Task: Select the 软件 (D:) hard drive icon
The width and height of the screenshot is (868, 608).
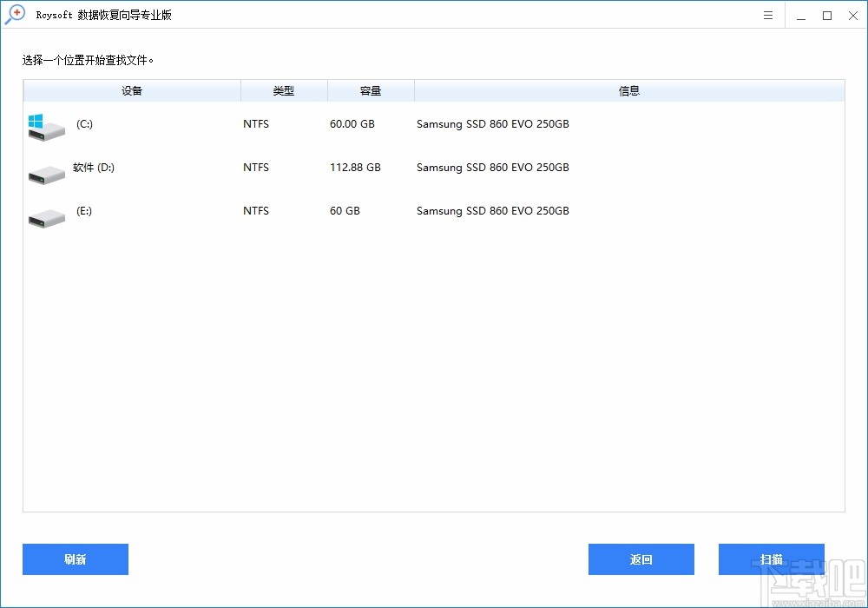Action: pos(45,172)
